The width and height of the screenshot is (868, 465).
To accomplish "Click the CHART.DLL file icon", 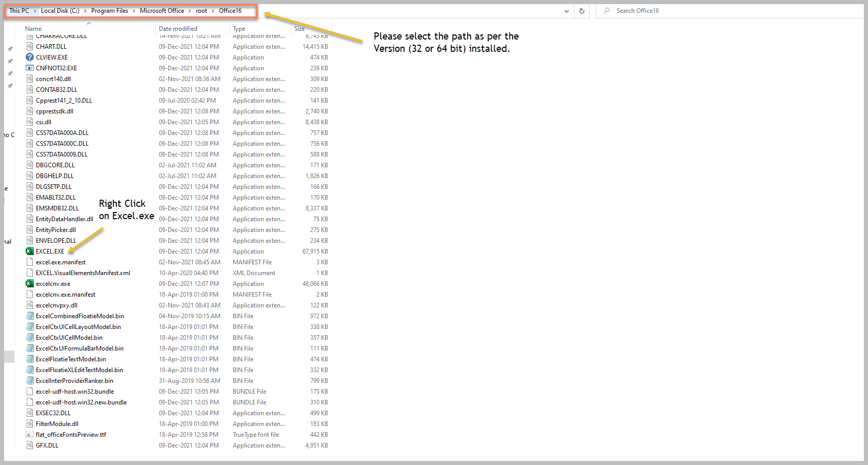I will pyautogui.click(x=30, y=47).
